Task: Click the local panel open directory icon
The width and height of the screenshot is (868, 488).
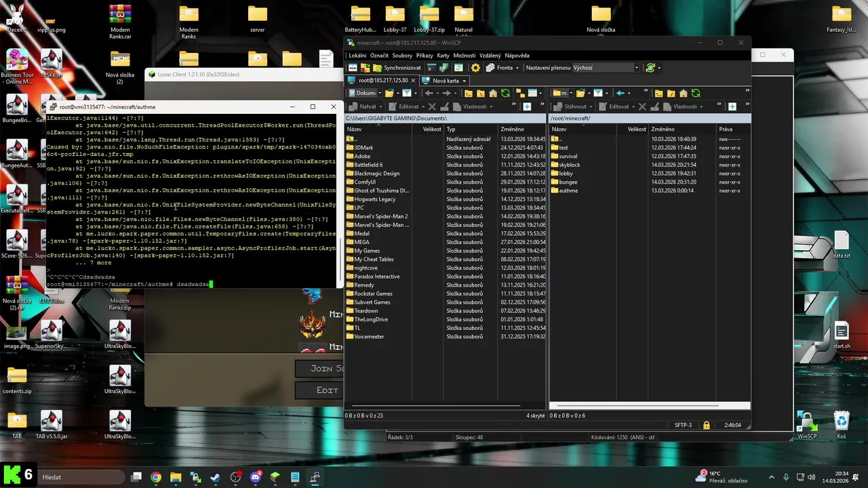Action: pyautogui.click(x=389, y=93)
